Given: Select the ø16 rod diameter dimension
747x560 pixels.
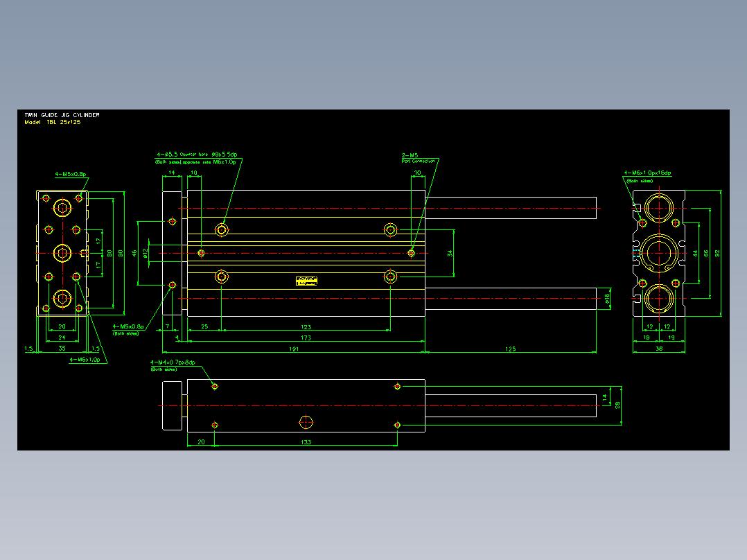Looking at the screenshot, I should coord(608,298).
